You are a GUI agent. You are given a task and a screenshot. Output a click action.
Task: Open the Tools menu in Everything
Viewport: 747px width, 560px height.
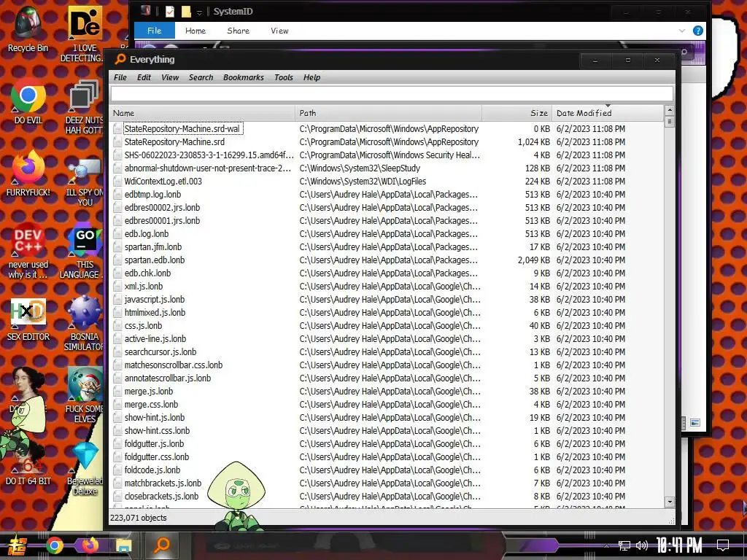point(284,77)
